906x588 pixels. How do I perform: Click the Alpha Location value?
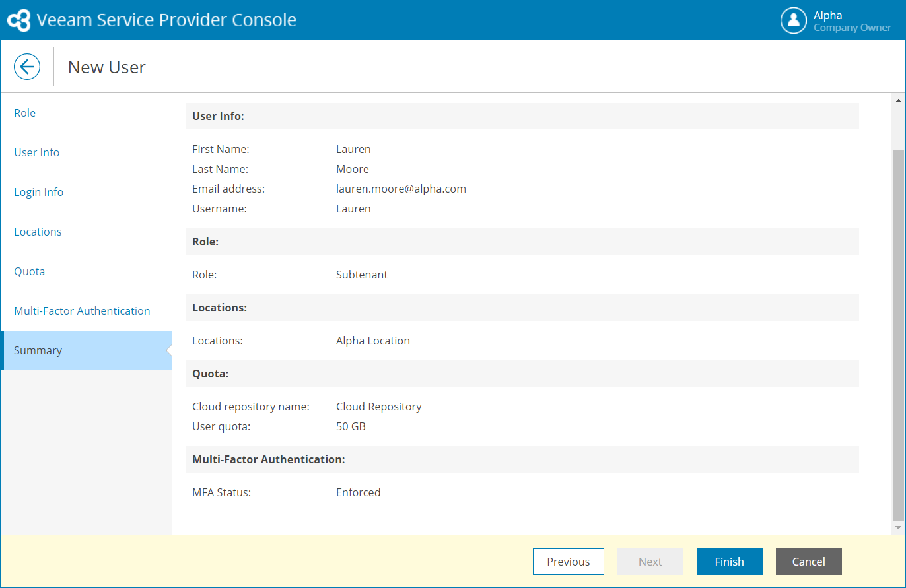pos(373,341)
